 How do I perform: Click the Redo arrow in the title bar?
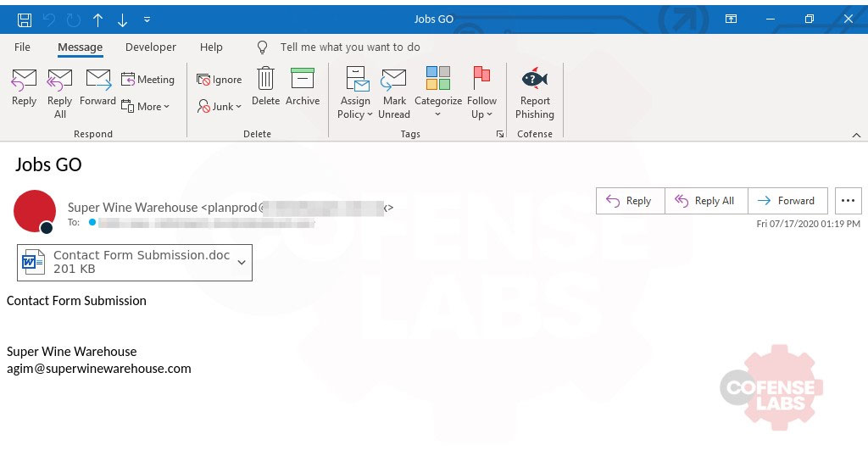click(x=74, y=20)
